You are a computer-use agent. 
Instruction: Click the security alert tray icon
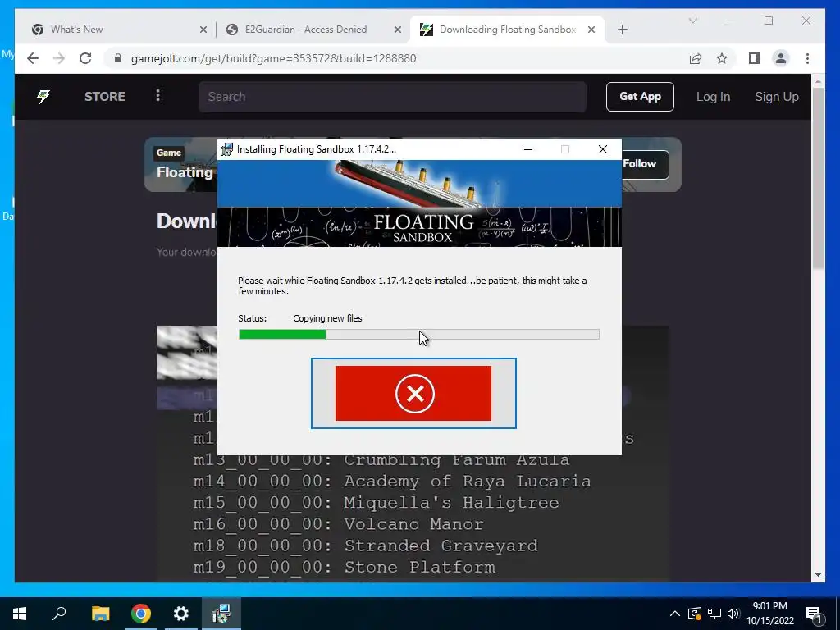tap(695, 614)
